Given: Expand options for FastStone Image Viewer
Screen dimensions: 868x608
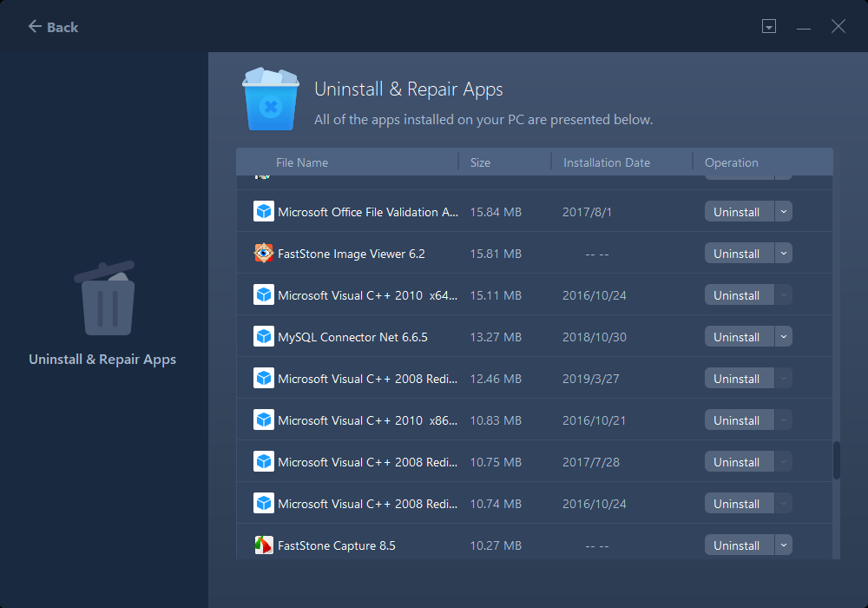Looking at the screenshot, I should pyautogui.click(x=783, y=253).
